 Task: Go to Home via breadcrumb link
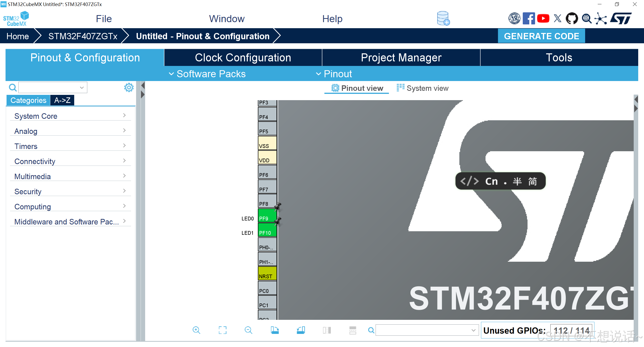click(17, 36)
